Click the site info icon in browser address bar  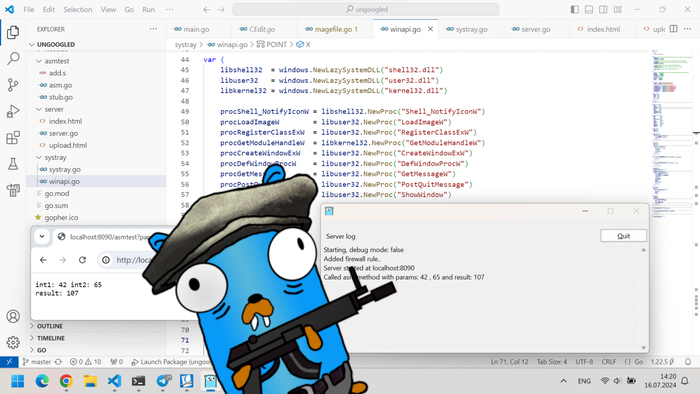point(106,260)
